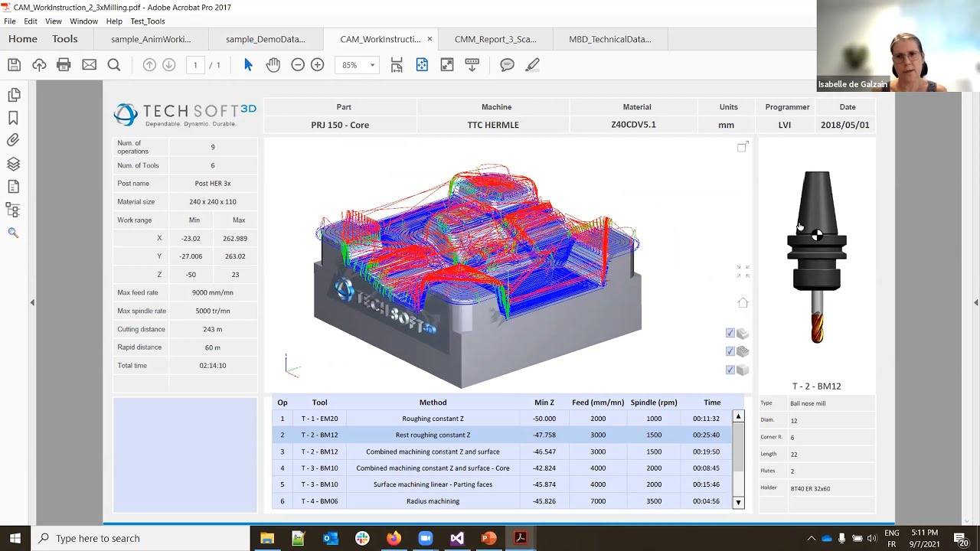Click the home view icon beside the 3D model

[743, 303]
